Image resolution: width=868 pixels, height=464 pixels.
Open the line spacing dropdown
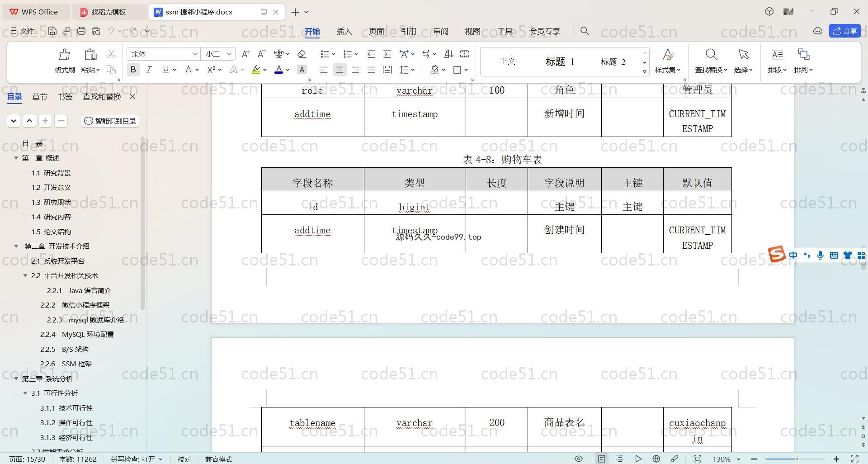[413, 70]
